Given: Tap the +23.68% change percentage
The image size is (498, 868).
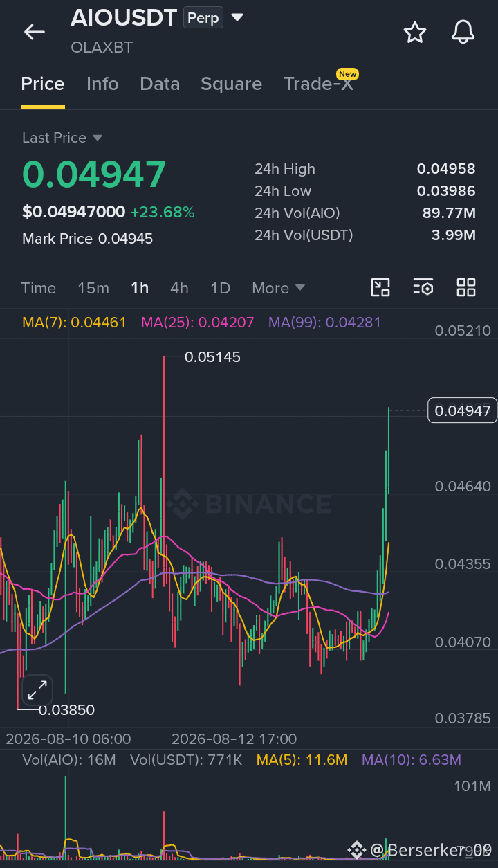Looking at the screenshot, I should (x=163, y=212).
